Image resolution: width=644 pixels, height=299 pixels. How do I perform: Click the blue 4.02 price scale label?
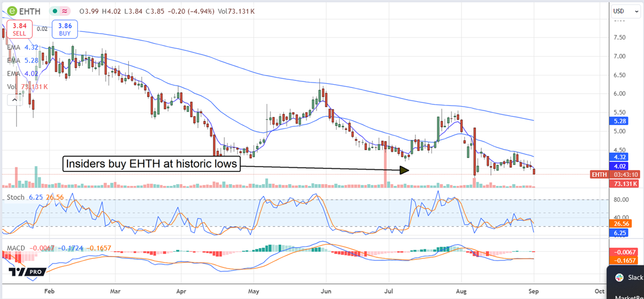tap(618, 167)
